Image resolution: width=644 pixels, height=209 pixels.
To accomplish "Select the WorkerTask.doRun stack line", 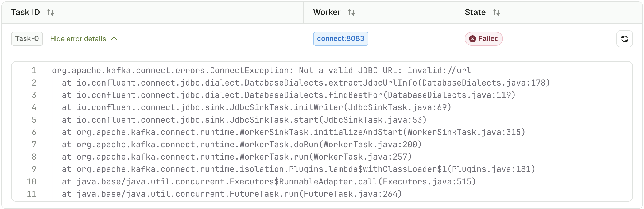I will (x=242, y=145).
